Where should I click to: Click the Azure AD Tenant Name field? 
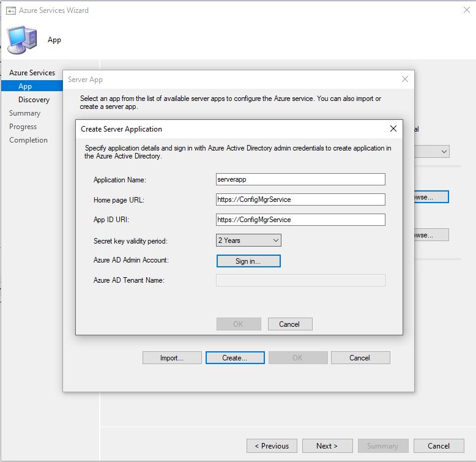300,280
